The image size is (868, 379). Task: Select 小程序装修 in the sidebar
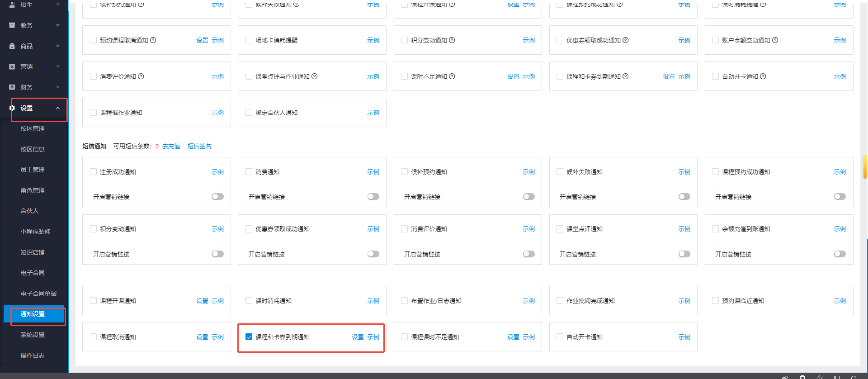tap(35, 232)
